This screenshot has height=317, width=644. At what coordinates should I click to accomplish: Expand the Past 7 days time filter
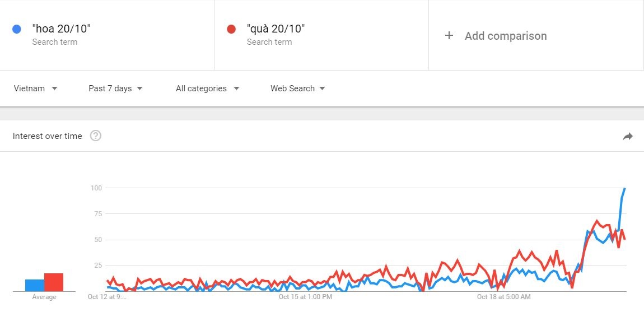coord(115,88)
